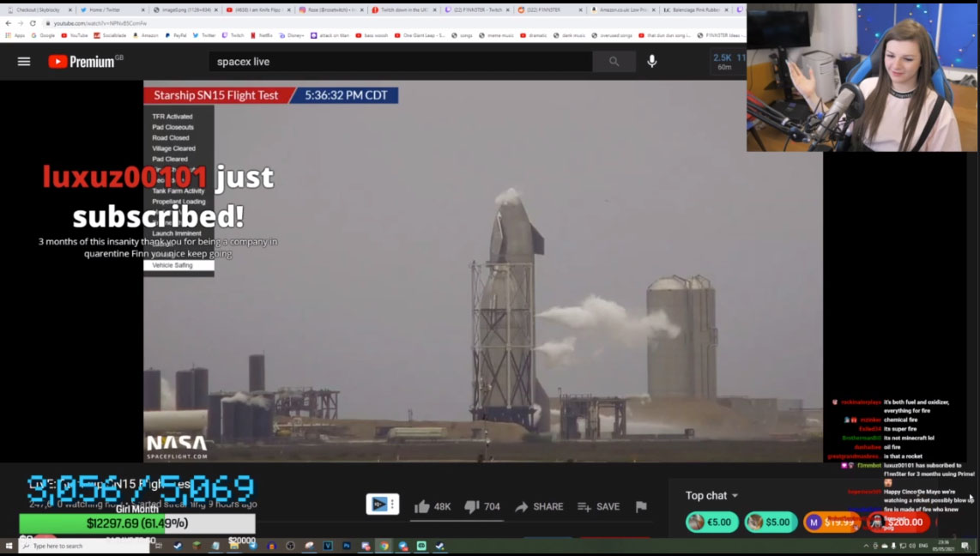This screenshot has height=556, width=980.
Task: Open the Windows Start menu
Action: point(9,546)
